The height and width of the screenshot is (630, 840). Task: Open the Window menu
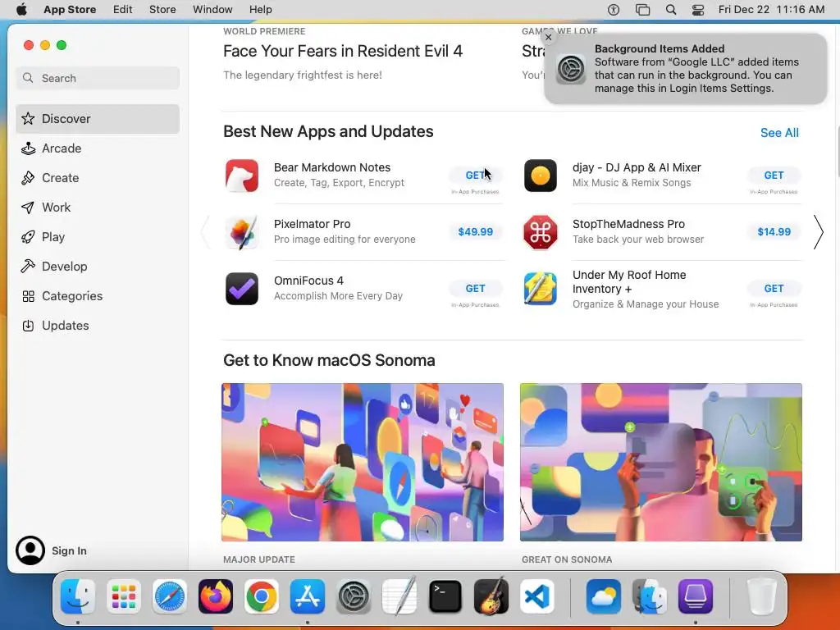(x=212, y=10)
